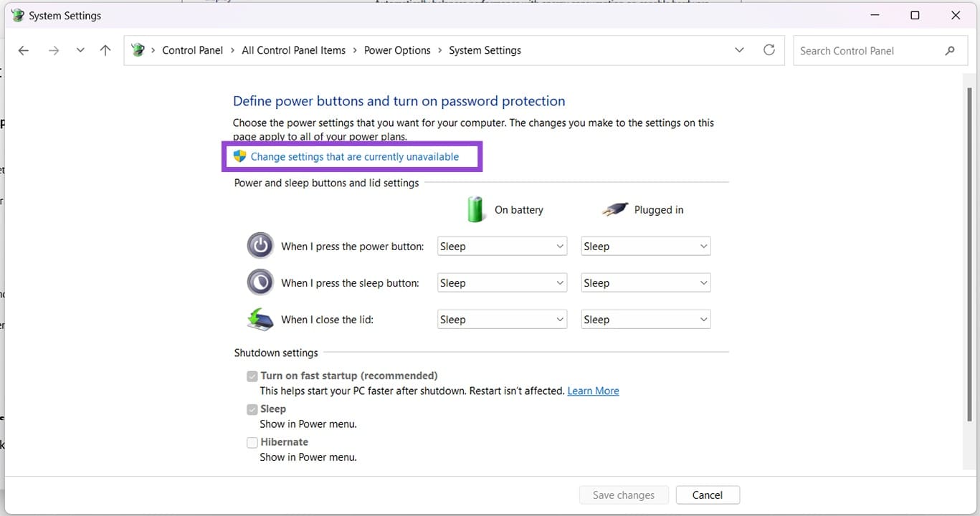This screenshot has height=516, width=980.
Task: Click the laptop lid icon
Action: click(x=260, y=319)
